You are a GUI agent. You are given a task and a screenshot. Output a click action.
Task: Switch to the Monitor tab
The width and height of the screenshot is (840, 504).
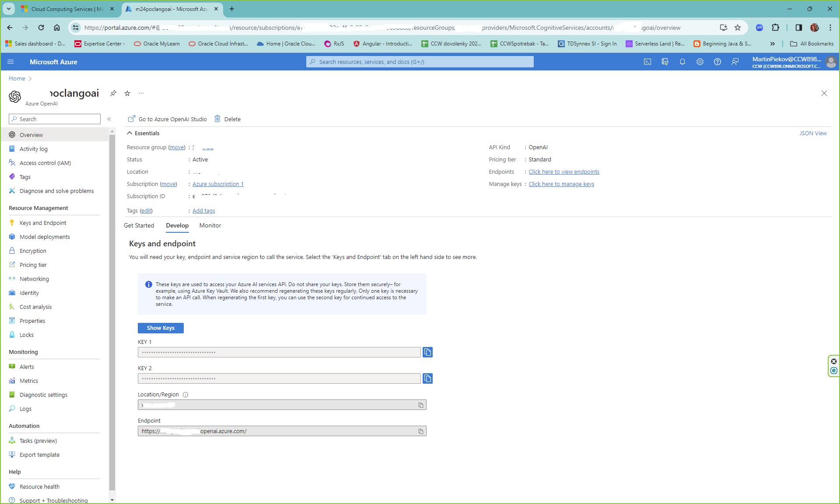210,225
